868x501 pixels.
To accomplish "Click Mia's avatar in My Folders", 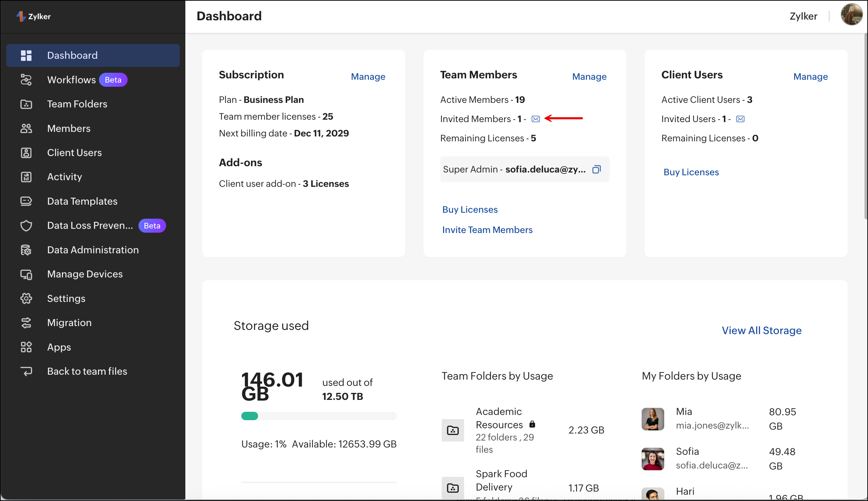I will pyautogui.click(x=653, y=419).
